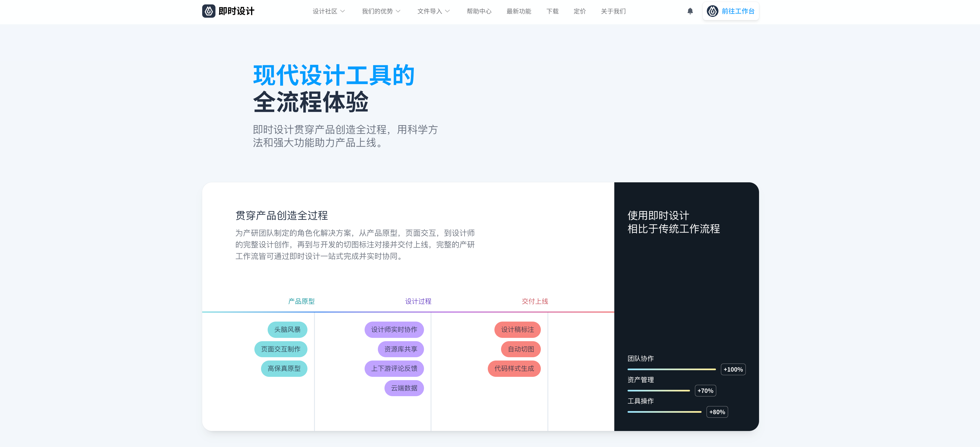Click the 自动切图 tag

(521, 349)
